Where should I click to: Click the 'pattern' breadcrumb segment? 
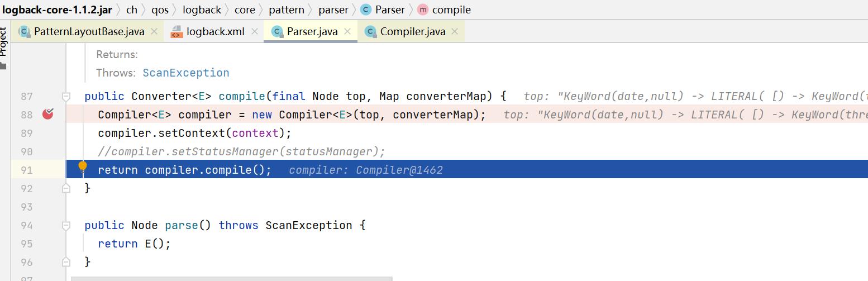click(x=287, y=9)
